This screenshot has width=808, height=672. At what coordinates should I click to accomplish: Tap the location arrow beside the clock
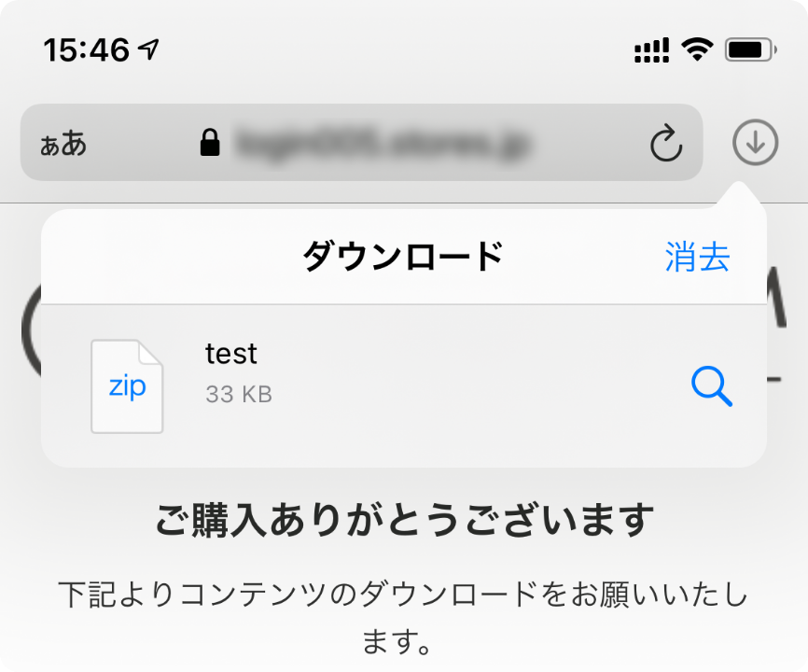[x=148, y=49]
